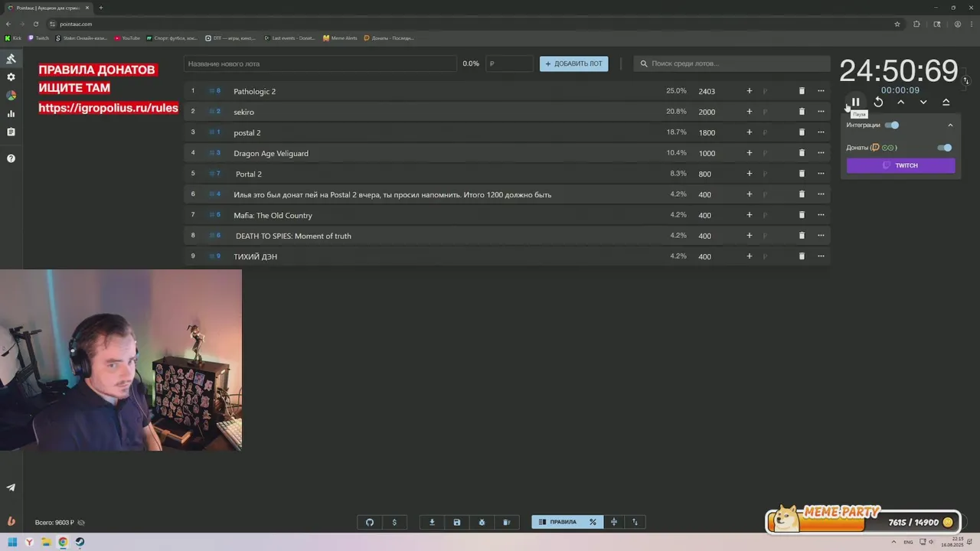The image size is (980, 551).
Task: Click the swap arrows beside the timer
Action: point(966,80)
